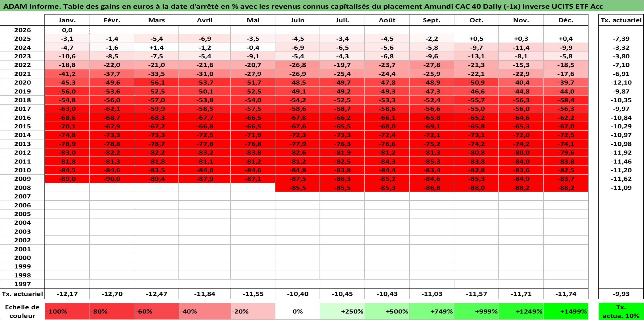
Task: Click the -60% color scale swatch
Action: click(157, 311)
